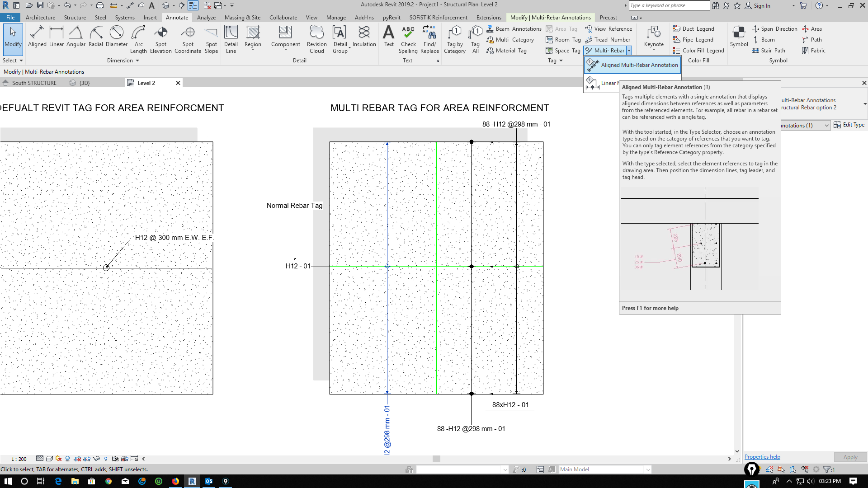This screenshot has height=488, width=868.
Task: Start the Revision Cloud tool
Action: click(x=316, y=39)
